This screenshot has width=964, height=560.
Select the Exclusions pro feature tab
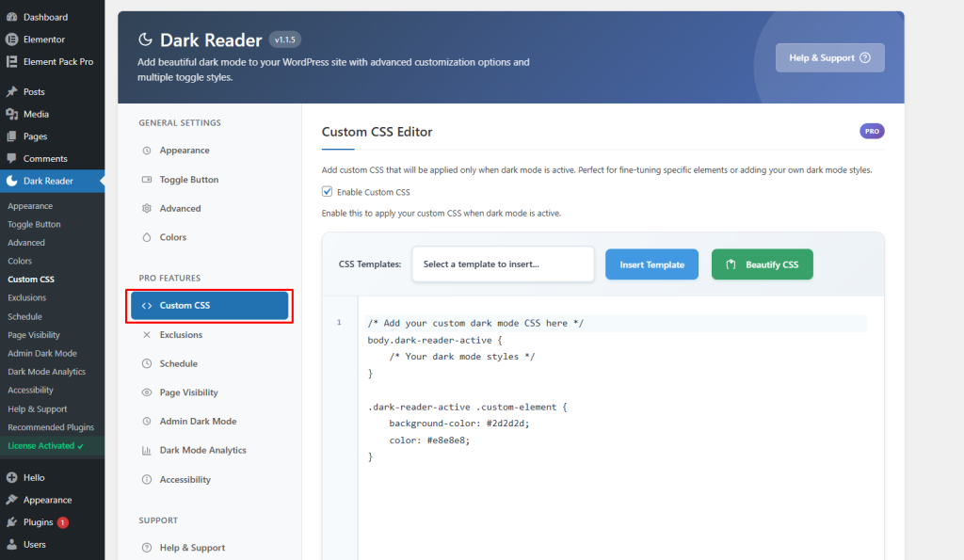click(x=210, y=335)
